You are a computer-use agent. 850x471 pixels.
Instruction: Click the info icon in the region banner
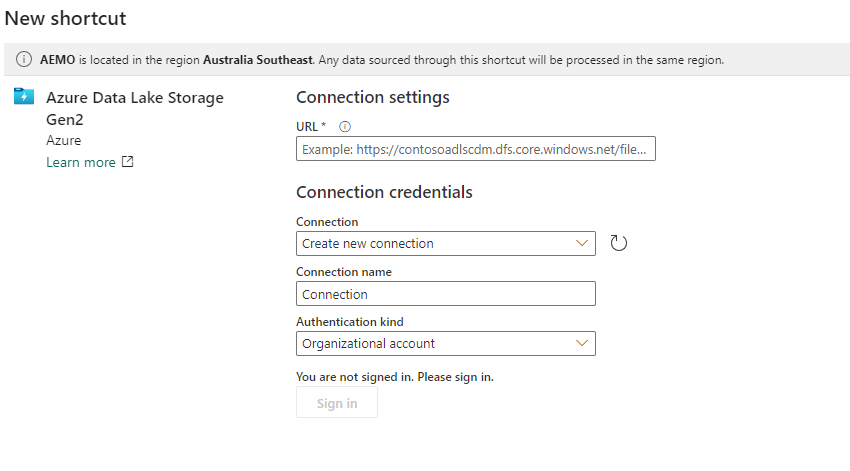[24, 59]
